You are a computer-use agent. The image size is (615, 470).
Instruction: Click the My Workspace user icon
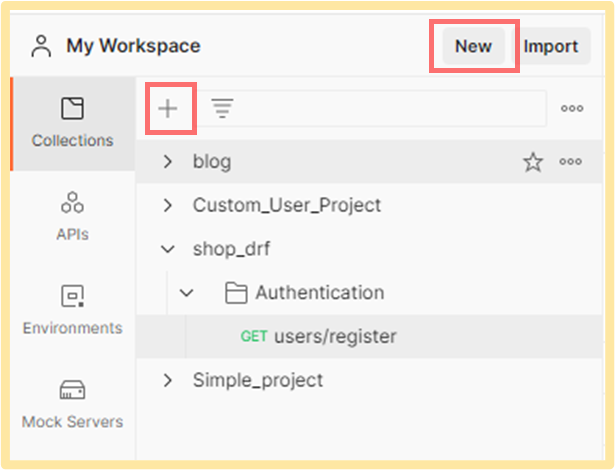point(41,46)
